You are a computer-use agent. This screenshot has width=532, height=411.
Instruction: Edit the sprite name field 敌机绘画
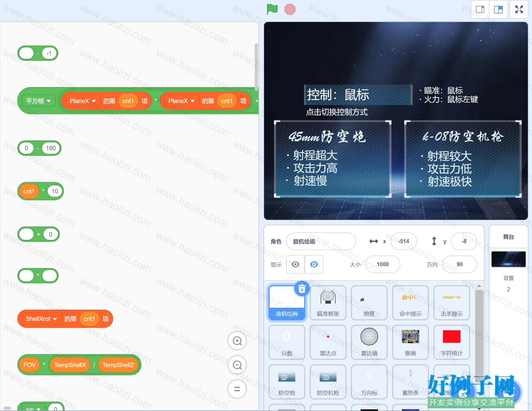pyautogui.click(x=321, y=241)
